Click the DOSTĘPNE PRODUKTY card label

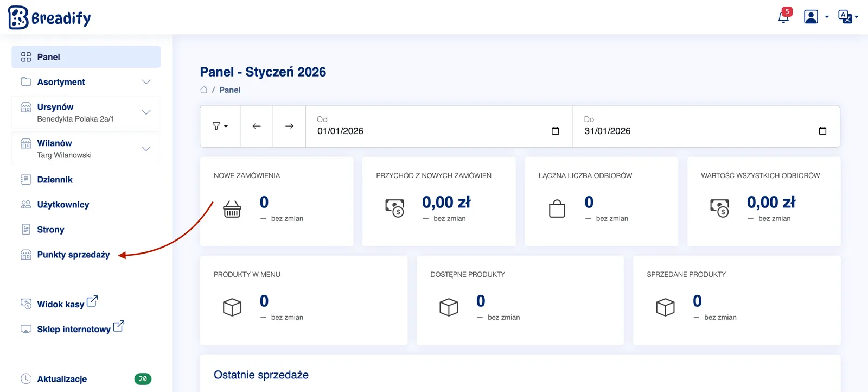[x=468, y=274]
